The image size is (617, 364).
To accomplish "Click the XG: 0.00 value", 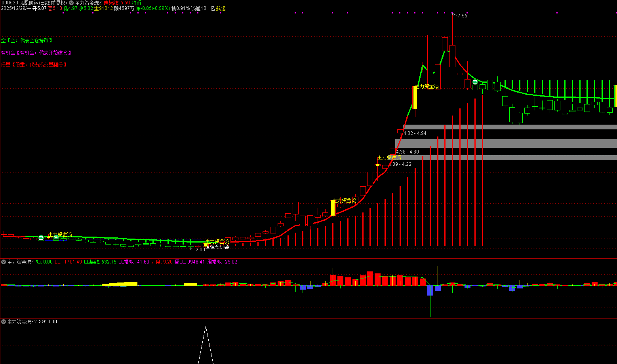I will [x=48, y=322].
